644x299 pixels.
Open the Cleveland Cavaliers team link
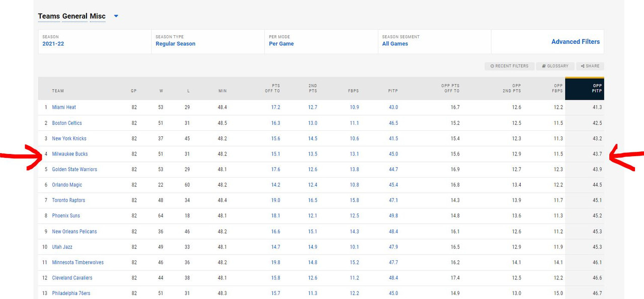tap(72, 278)
